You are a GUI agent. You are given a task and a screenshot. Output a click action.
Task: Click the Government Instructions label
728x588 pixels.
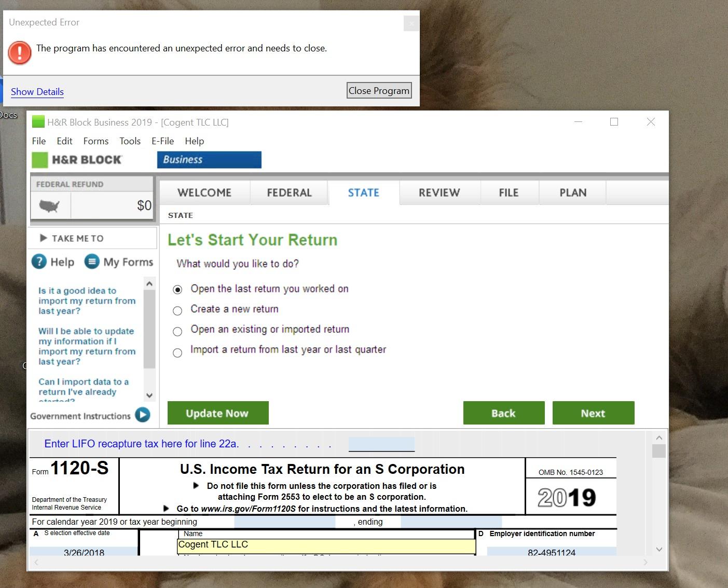80,416
